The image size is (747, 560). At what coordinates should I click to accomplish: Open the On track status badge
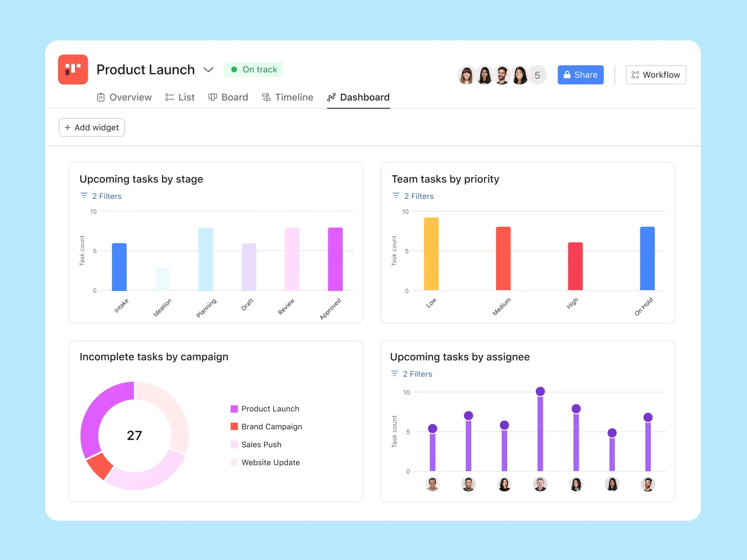(254, 70)
